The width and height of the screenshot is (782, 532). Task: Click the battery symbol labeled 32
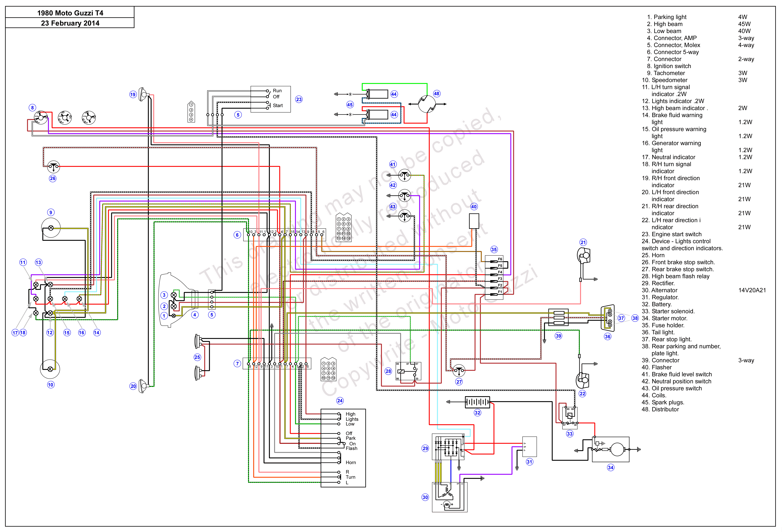pos(477,402)
